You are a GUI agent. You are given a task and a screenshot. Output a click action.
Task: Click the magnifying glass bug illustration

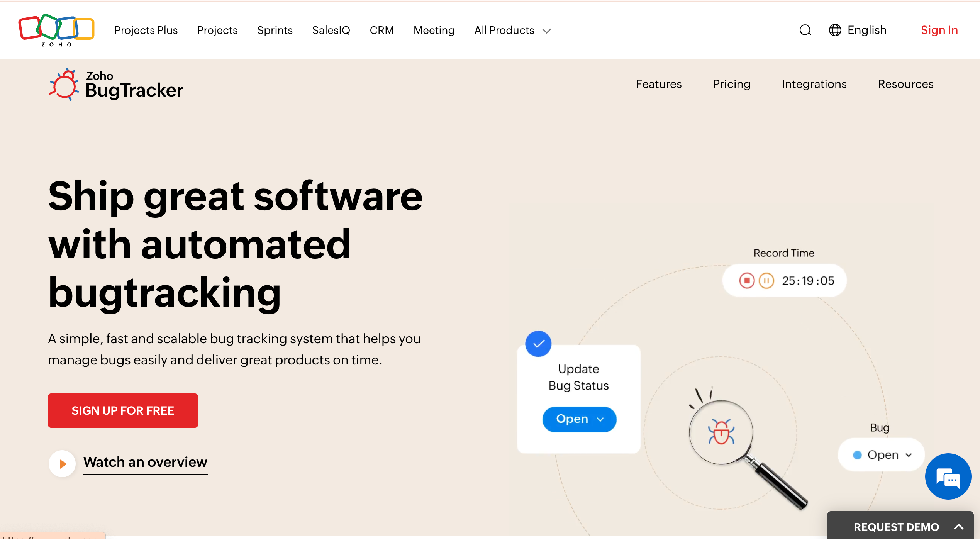pyautogui.click(x=721, y=432)
